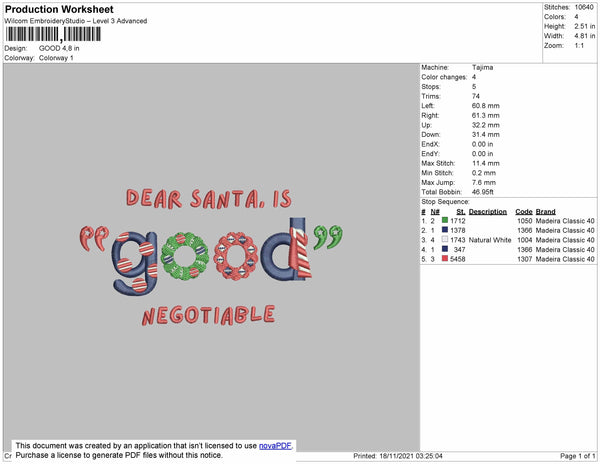600x464 pixels.
Task: Click the Width value '4.81 in'
Action: coord(585,36)
